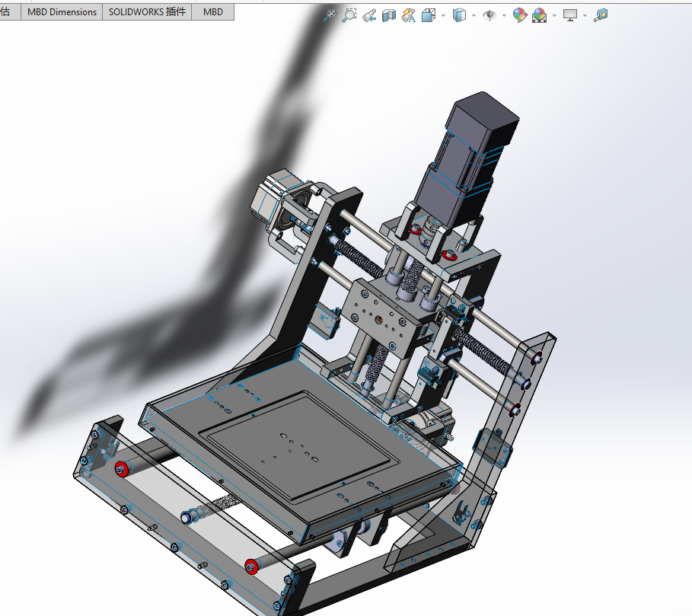Click the View Settings monitor icon

(x=570, y=15)
